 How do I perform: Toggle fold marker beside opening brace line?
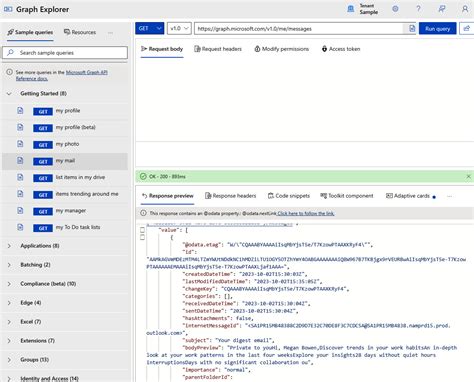pos(142,237)
